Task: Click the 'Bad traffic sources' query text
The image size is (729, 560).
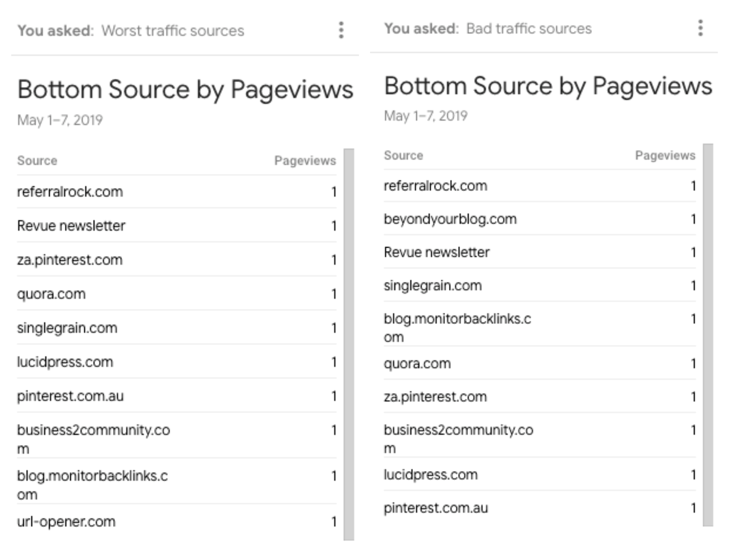Action: (x=529, y=28)
